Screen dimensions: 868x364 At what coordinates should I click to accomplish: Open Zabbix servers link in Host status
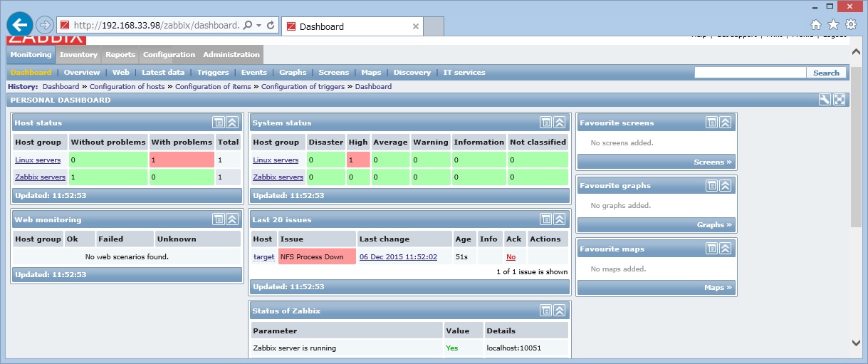(40, 177)
